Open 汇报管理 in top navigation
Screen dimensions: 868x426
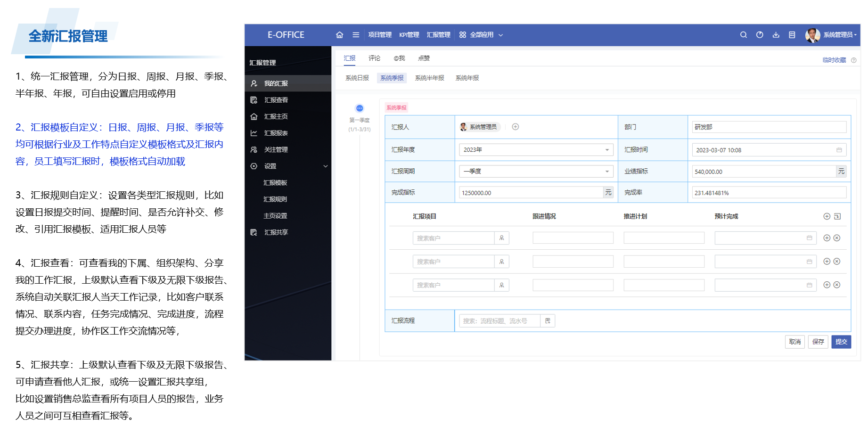click(438, 35)
